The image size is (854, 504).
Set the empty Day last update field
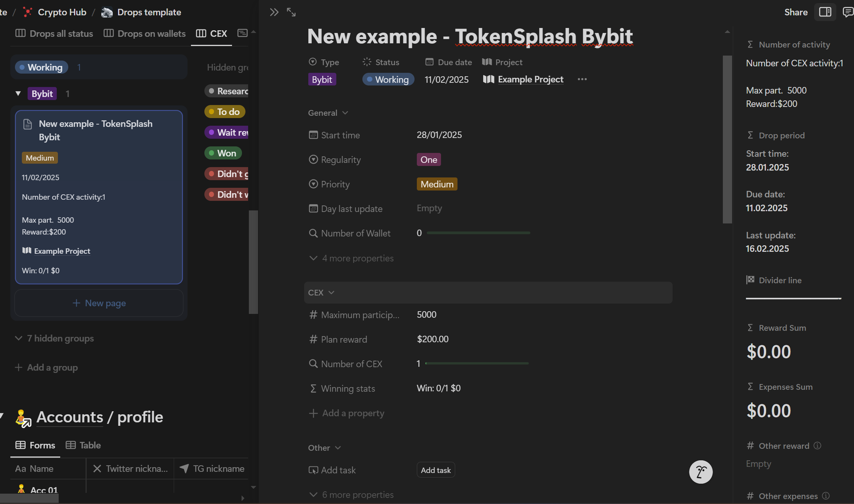pos(429,208)
